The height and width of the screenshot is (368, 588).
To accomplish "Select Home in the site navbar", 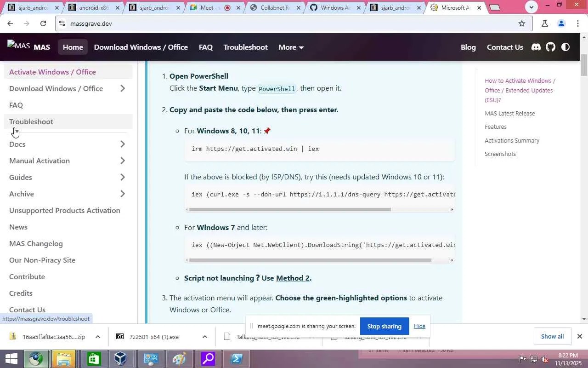I will tap(73, 47).
